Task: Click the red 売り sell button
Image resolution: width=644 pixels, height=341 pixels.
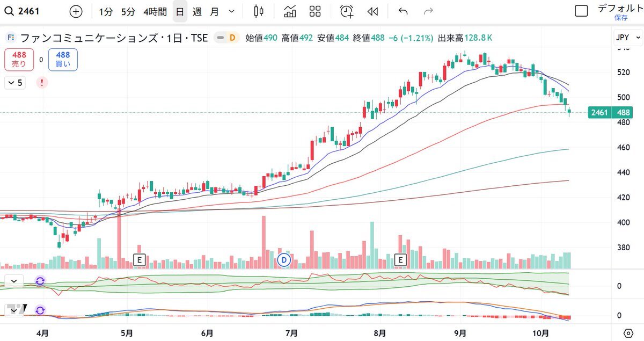Action: (19, 59)
